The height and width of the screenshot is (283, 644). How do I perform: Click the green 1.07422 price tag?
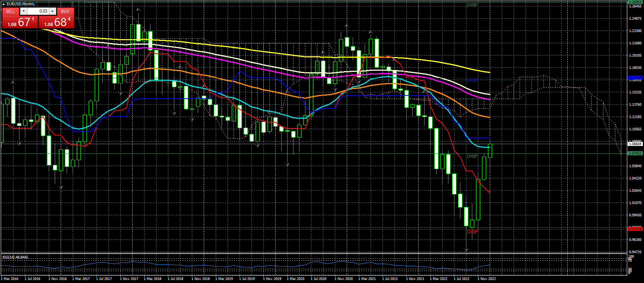pyautogui.click(x=635, y=153)
